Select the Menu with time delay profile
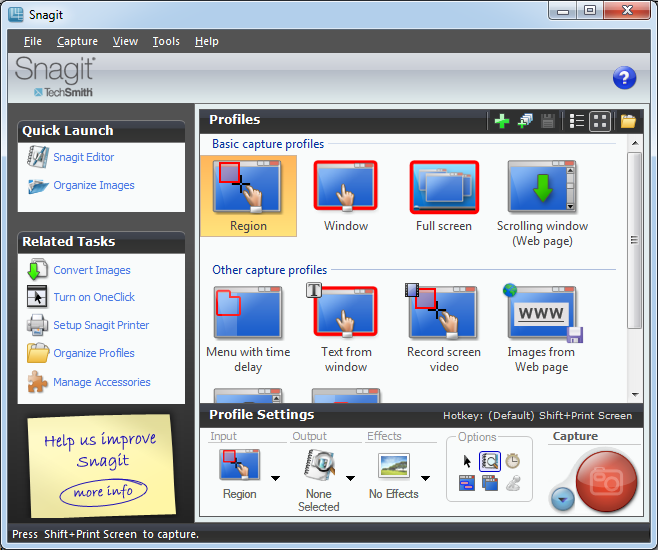The image size is (658, 550). (x=248, y=329)
